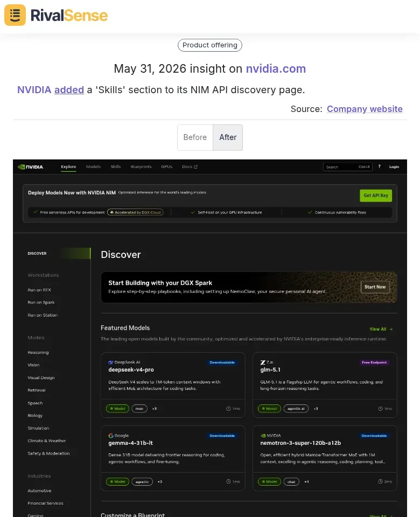This screenshot has height=517, width=420.
Task: Click the NVIDIA link in the insight sentence
Action: [x=34, y=90]
